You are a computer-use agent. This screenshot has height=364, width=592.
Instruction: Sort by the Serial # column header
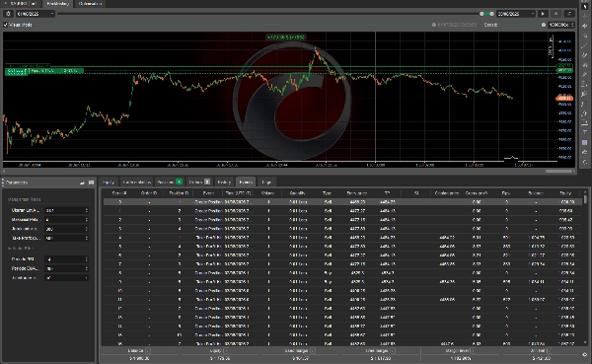point(119,193)
